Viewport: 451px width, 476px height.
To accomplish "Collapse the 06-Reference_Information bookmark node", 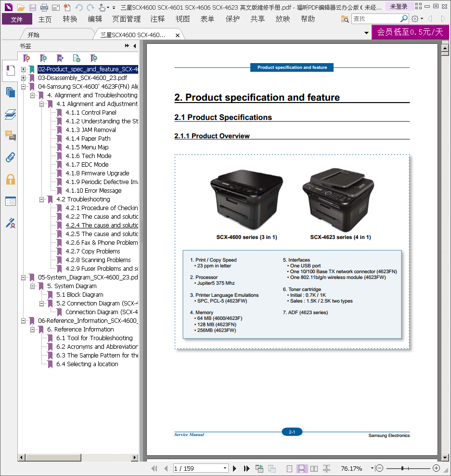I will tap(24, 321).
